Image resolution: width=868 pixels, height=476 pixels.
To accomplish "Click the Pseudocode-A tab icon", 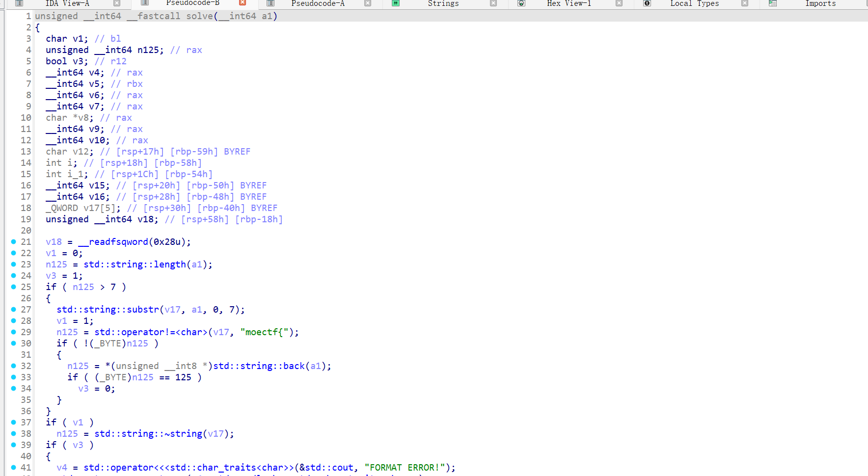I will tap(270, 3).
